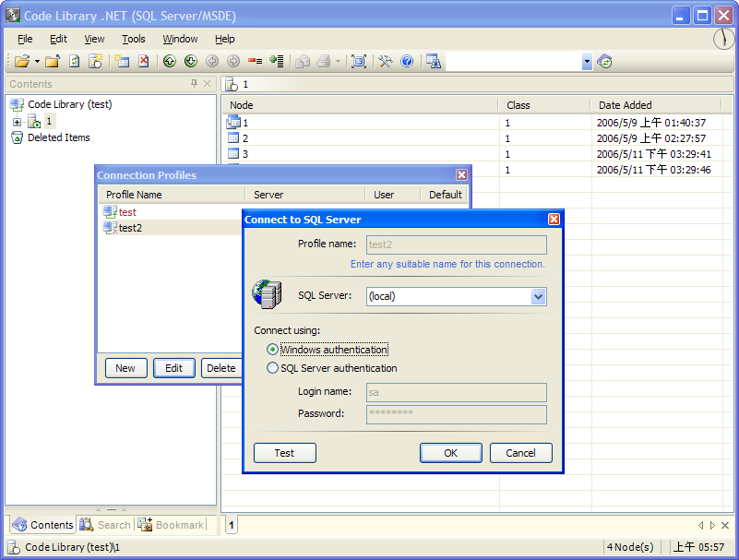The width and height of the screenshot is (739, 560).
Task: Close the Connection Profiles dialog
Action: [x=461, y=175]
